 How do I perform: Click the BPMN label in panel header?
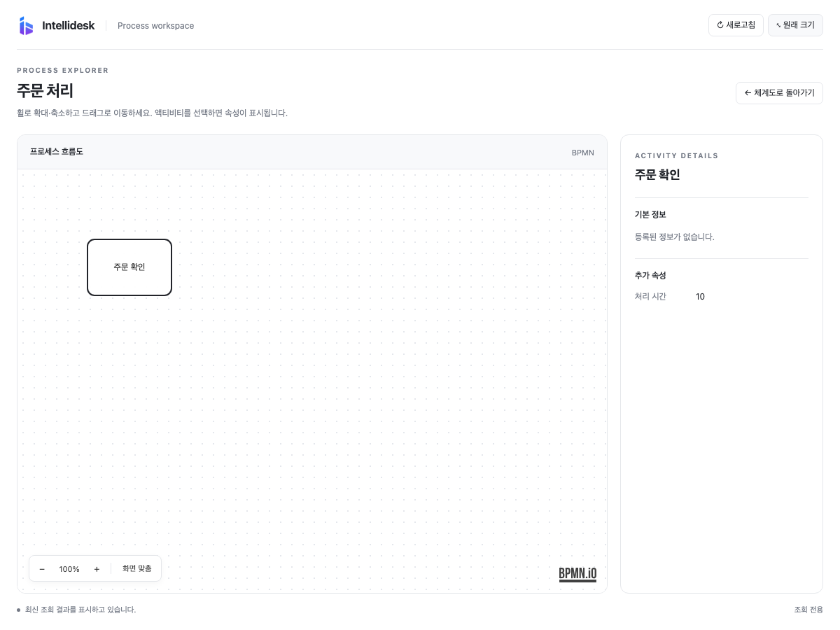[x=582, y=152]
